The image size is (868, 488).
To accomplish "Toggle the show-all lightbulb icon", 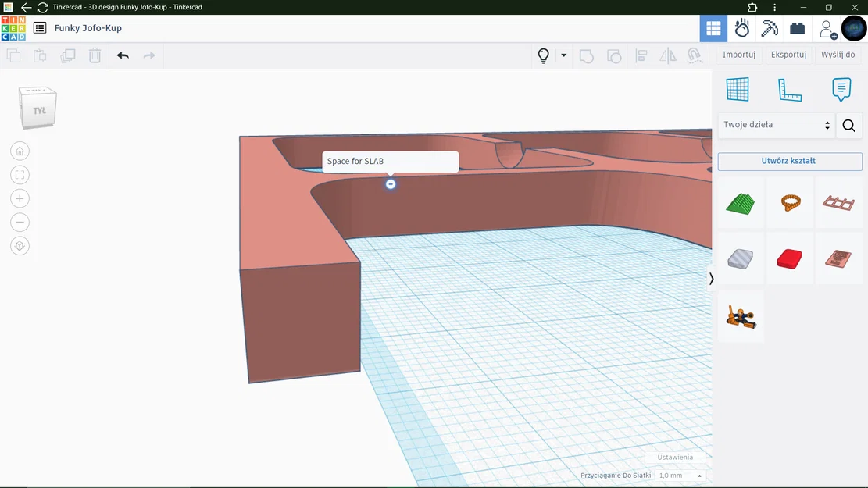I will click(544, 55).
